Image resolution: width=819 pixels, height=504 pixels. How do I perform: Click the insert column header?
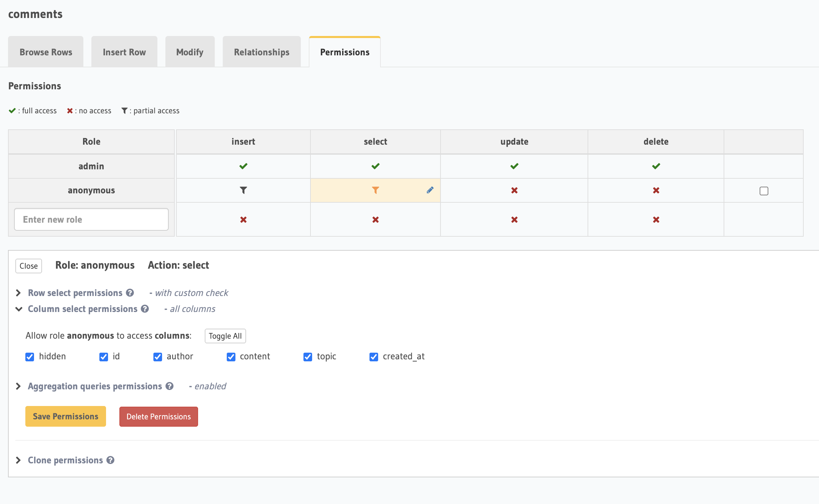(243, 142)
